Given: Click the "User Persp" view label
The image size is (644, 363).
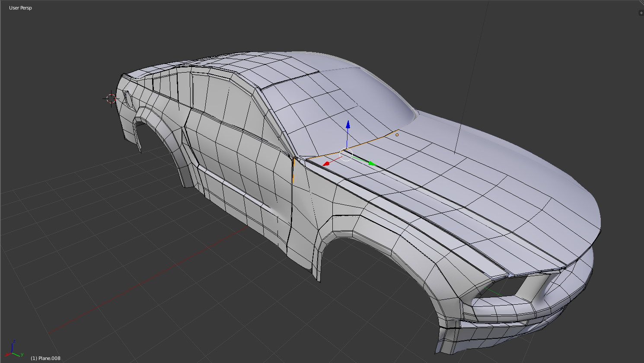Looking at the screenshot, I should click(x=20, y=8).
